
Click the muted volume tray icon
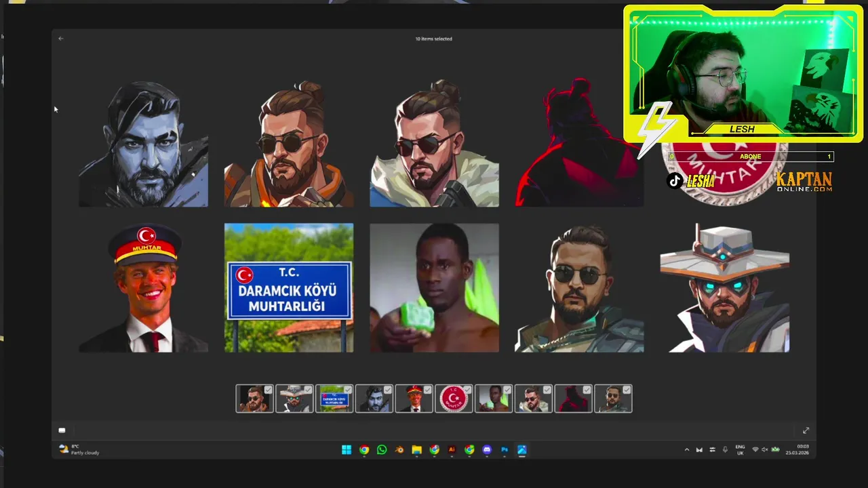(x=765, y=449)
